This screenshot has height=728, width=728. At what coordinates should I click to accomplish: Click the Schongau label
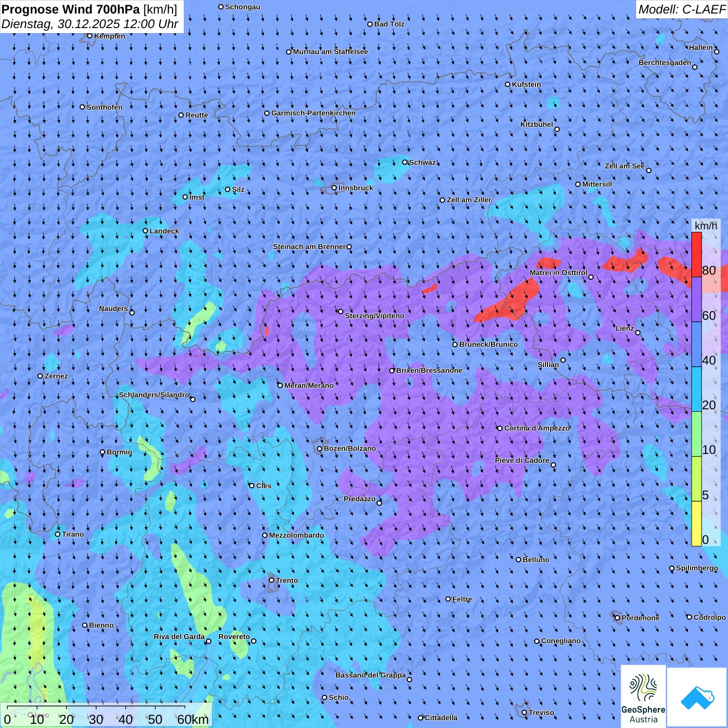(243, 7)
